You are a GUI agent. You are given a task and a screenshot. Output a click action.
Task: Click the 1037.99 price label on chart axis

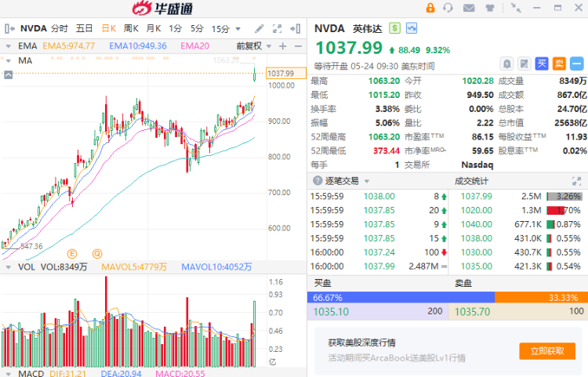tap(285, 74)
